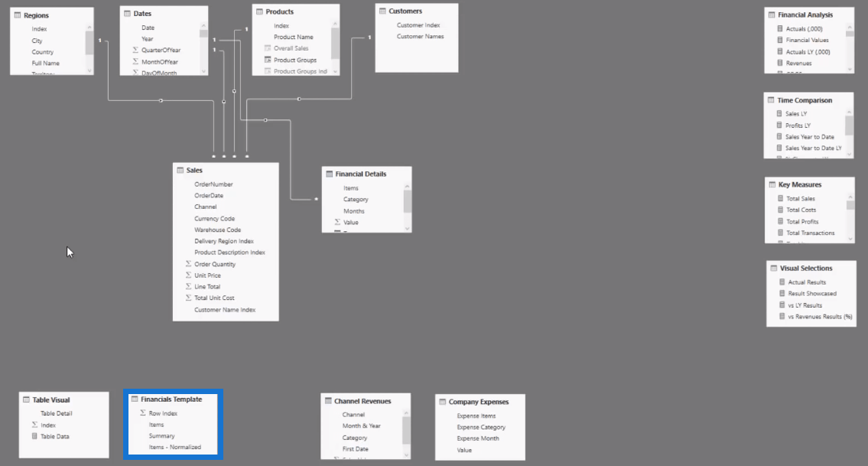
Task: Select Category field in Financial Details
Action: 356,200
